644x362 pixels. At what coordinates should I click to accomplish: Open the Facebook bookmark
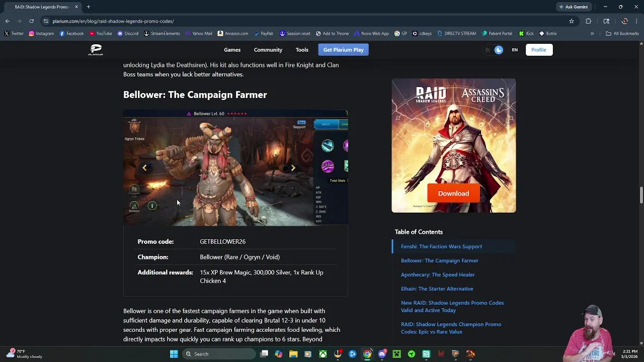(71, 34)
